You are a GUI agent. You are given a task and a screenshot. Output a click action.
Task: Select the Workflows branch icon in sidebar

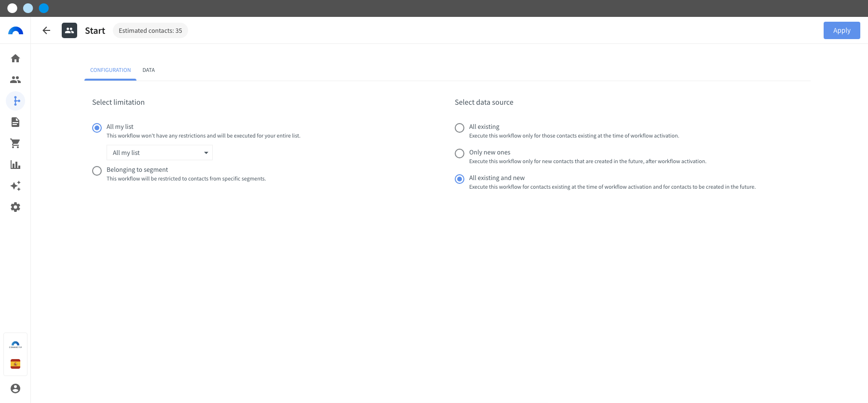(15, 101)
